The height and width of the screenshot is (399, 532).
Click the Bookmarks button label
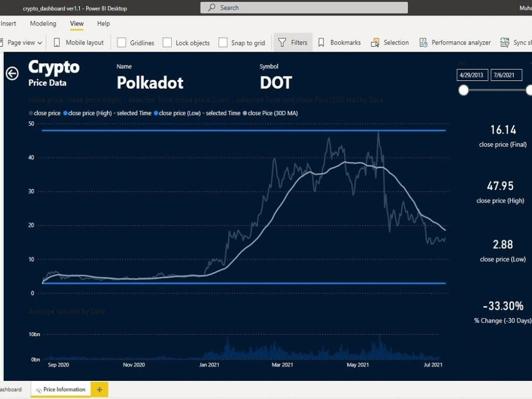coord(345,43)
